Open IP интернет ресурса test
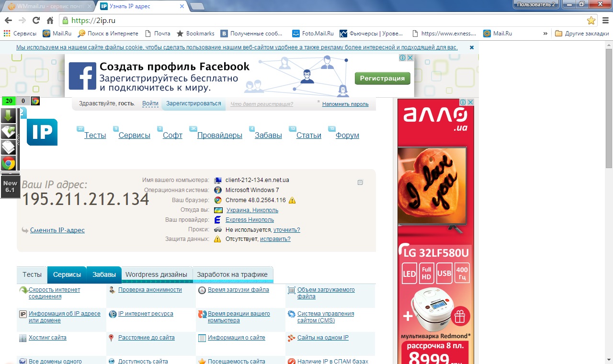 [146, 314]
